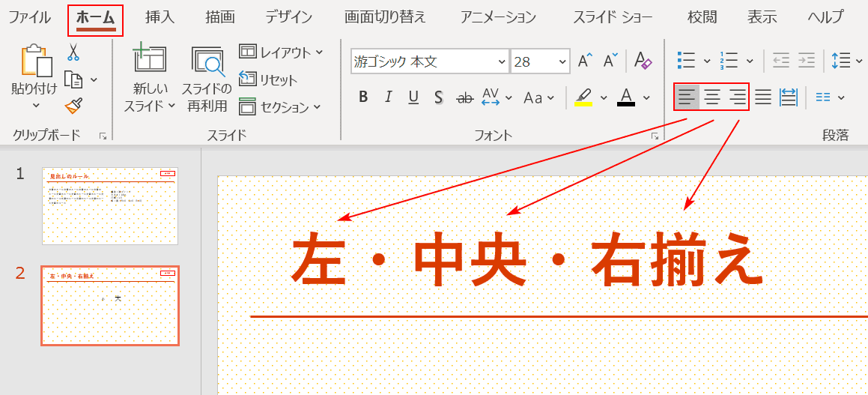Viewport: 868px width, 395px height.
Task: Click the copy icon
Action: (73, 79)
